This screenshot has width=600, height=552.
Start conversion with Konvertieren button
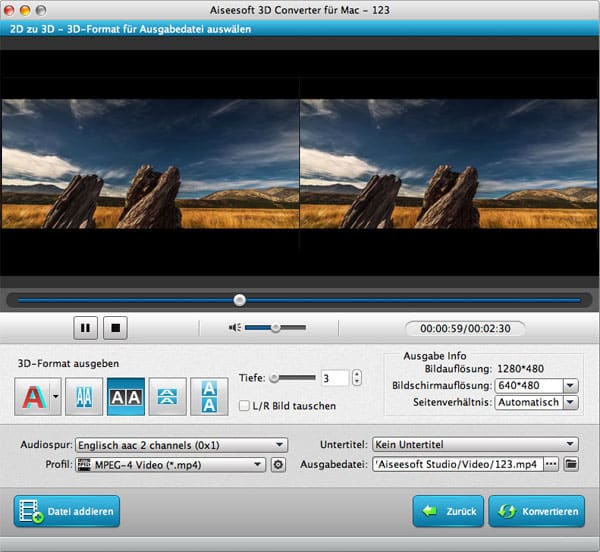[536, 511]
